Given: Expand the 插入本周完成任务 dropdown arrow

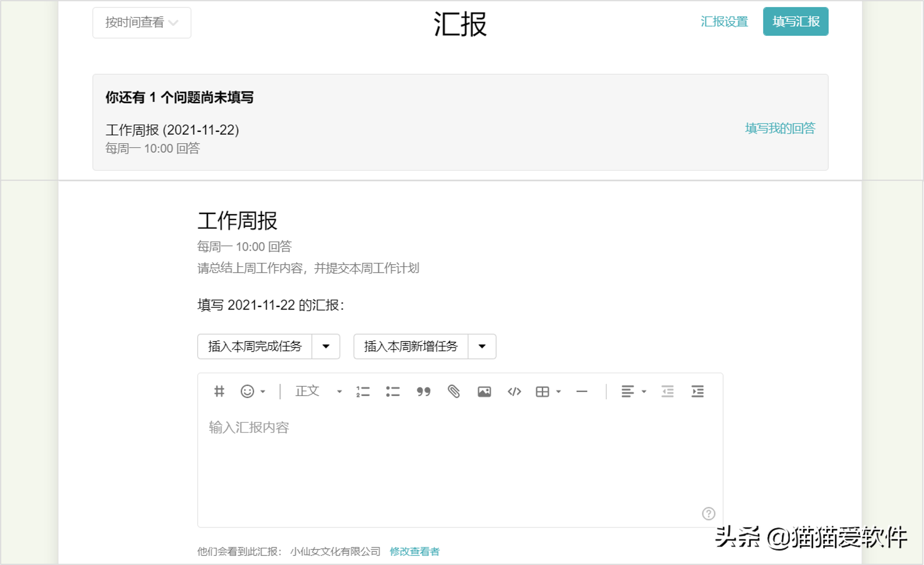Looking at the screenshot, I should coord(326,346).
